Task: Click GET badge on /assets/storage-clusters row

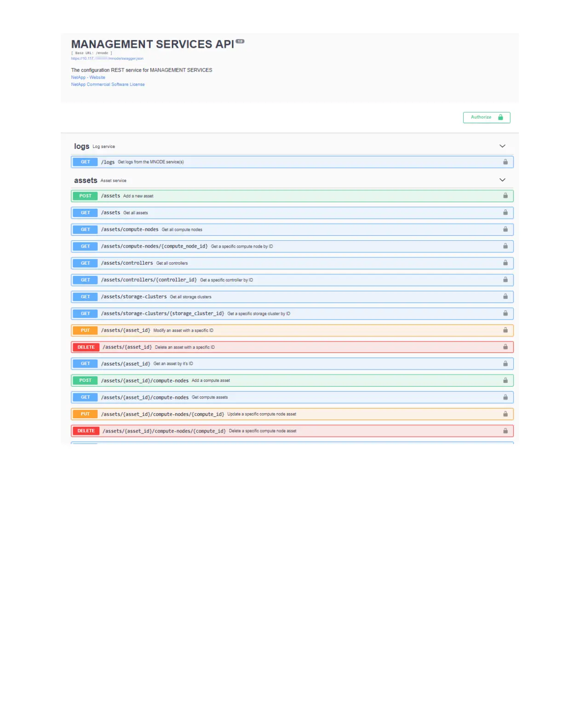Action: click(x=85, y=296)
